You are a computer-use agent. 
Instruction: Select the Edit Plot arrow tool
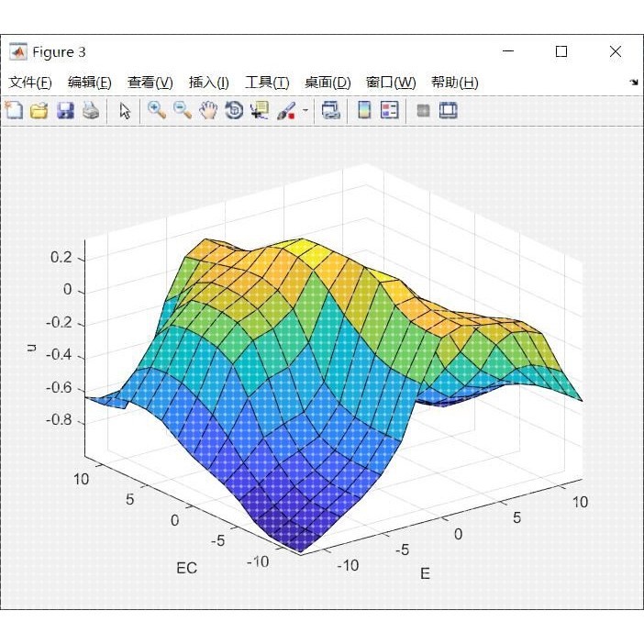(125, 111)
